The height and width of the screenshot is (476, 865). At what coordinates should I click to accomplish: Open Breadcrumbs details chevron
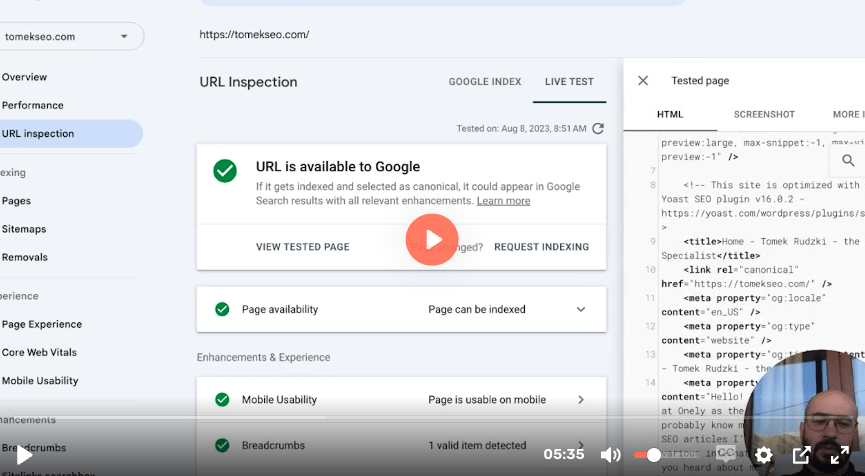point(581,445)
